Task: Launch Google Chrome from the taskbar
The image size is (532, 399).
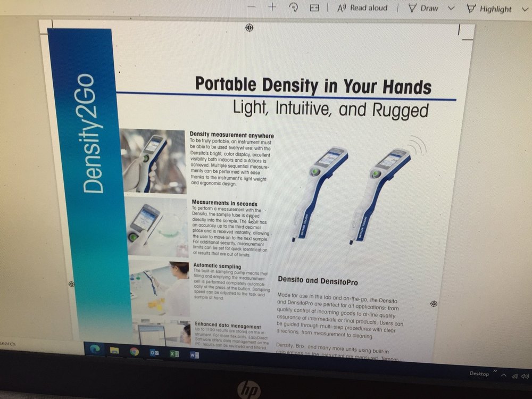Action: pos(135,352)
